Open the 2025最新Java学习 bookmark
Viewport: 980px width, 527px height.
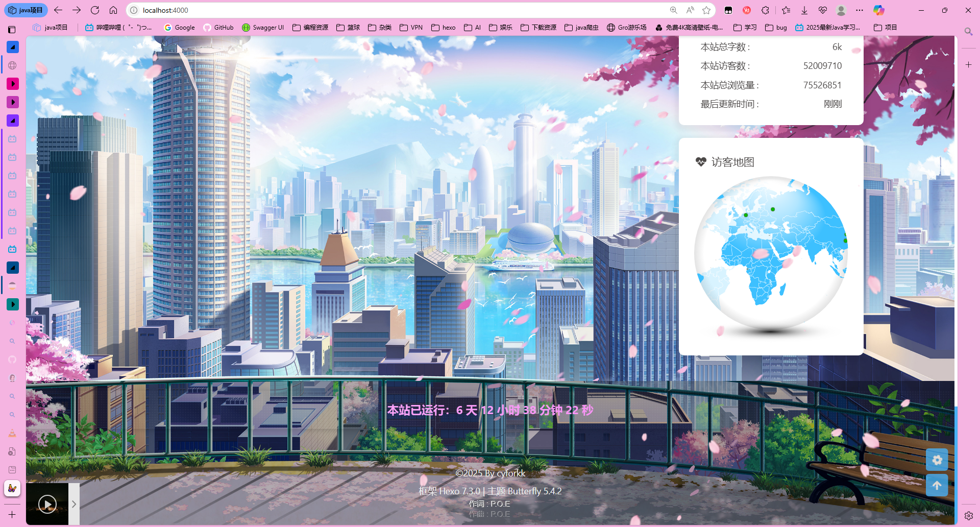click(828, 28)
